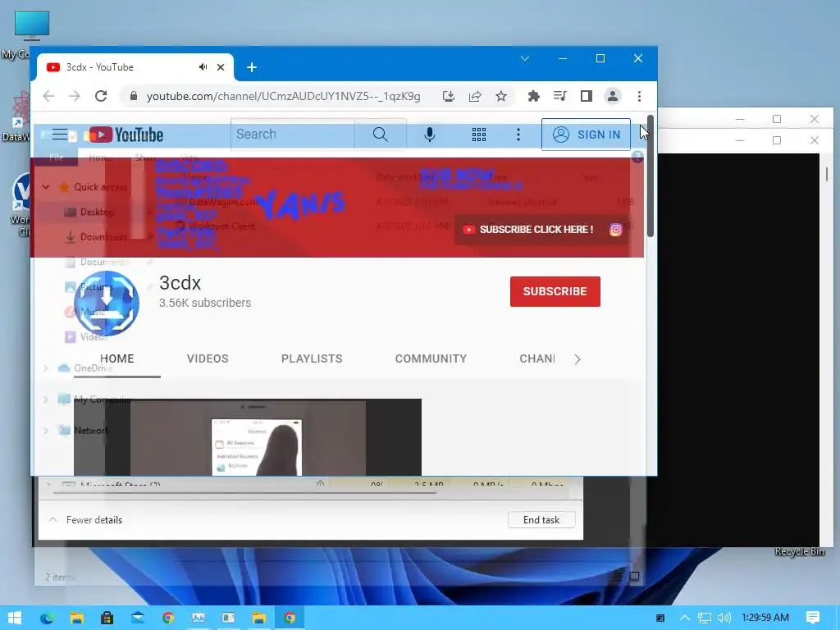Open Chrome profile avatar menu
840x630 pixels.
point(612,96)
